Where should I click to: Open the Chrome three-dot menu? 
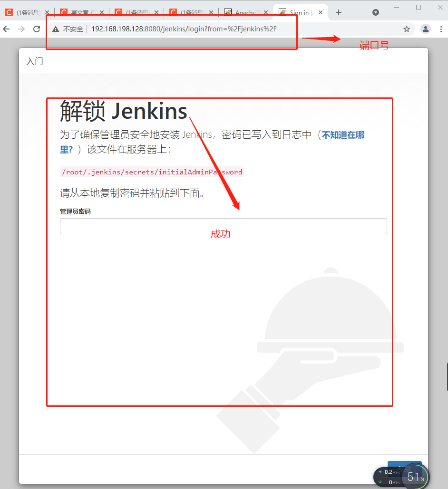441,29
